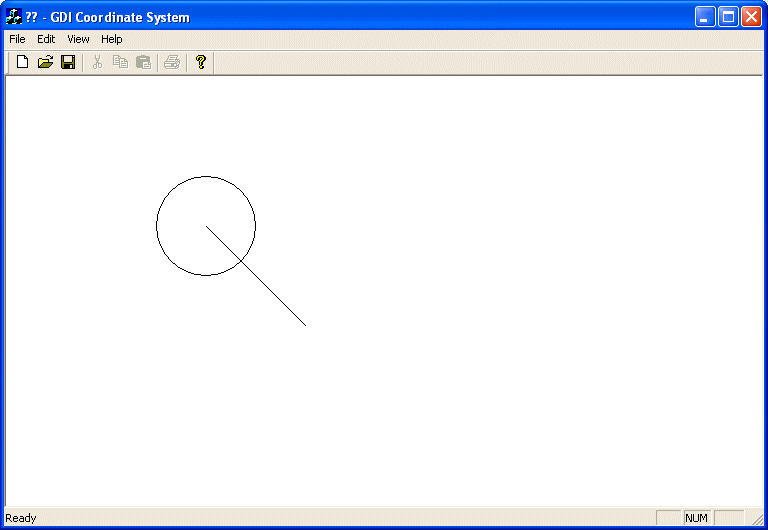Screen dimensions: 768x530
Task: Minimize the GDI Coordinate System window
Action: 705,17
